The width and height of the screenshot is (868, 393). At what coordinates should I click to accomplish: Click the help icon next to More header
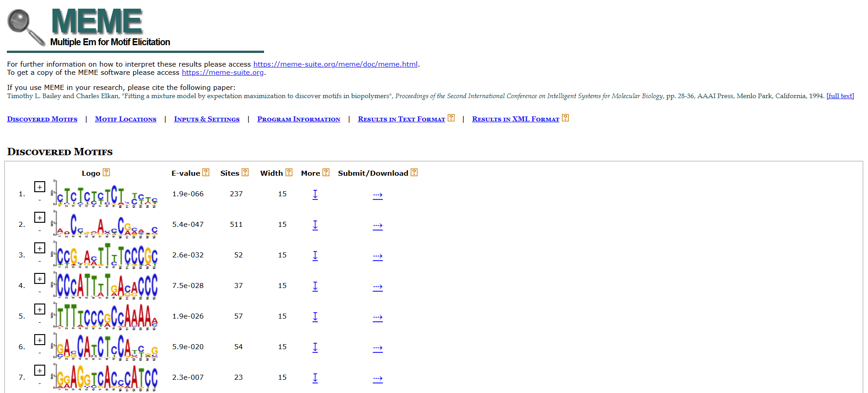326,173
